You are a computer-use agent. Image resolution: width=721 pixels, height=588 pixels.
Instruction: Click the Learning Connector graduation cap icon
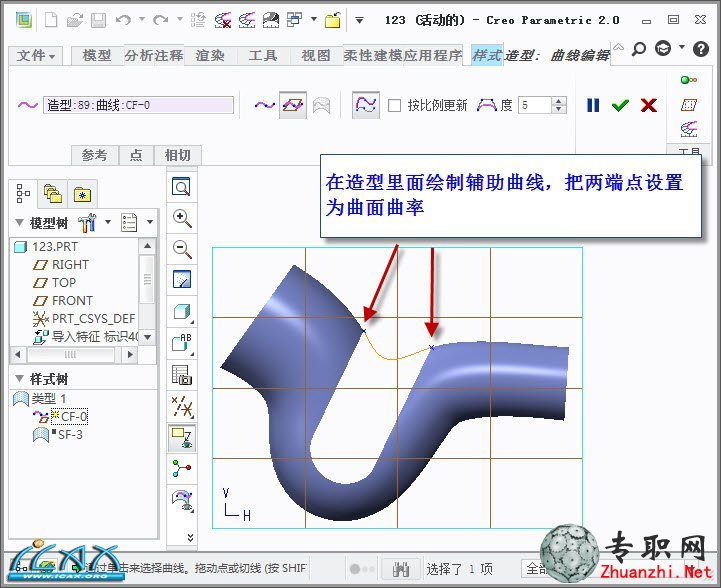coord(663,48)
